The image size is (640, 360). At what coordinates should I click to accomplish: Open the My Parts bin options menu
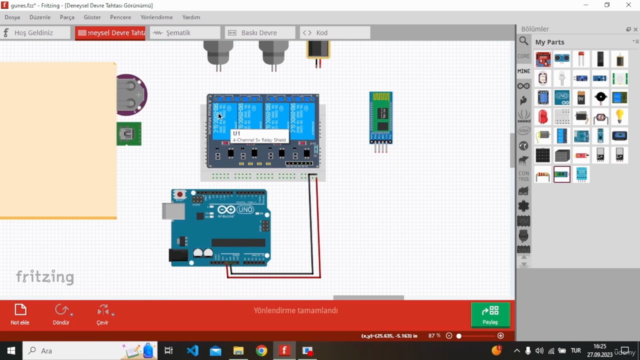pyautogui.click(x=635, y=42)
